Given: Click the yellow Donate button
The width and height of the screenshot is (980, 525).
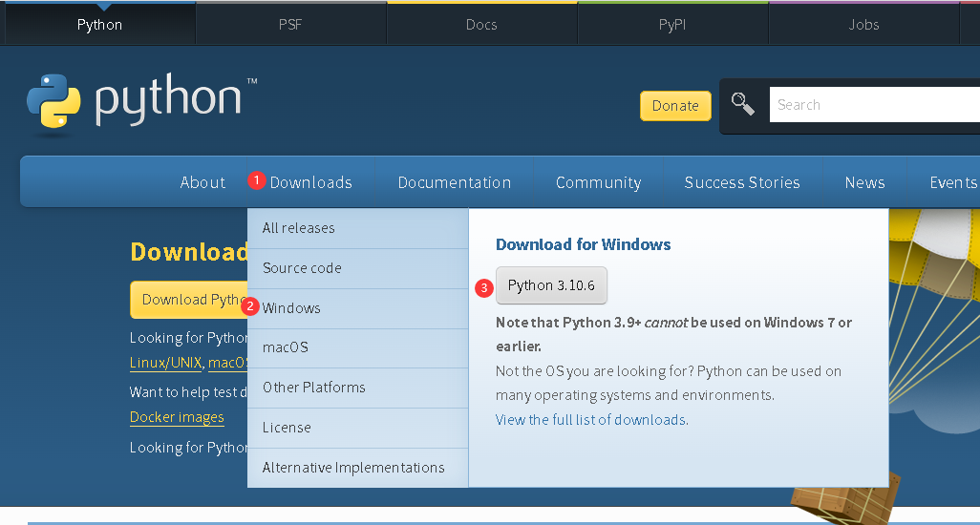Looking at the screenshot, I should 675,106.
